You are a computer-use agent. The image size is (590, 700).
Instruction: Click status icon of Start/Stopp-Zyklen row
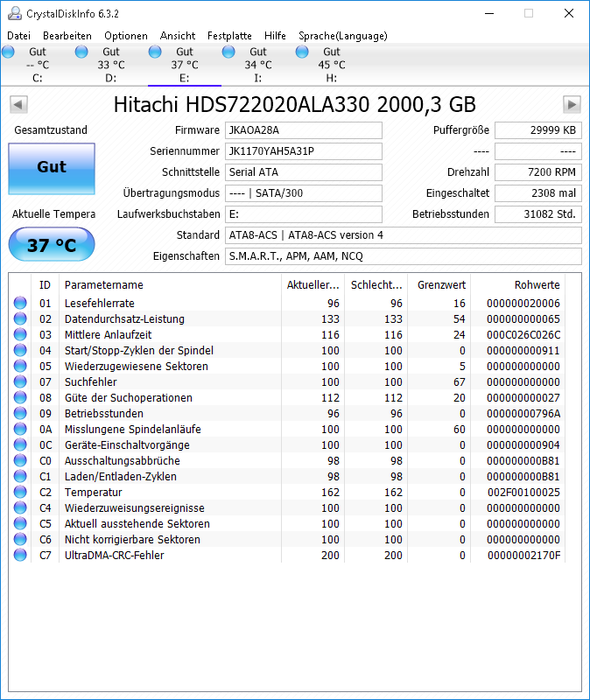[20, 351]
